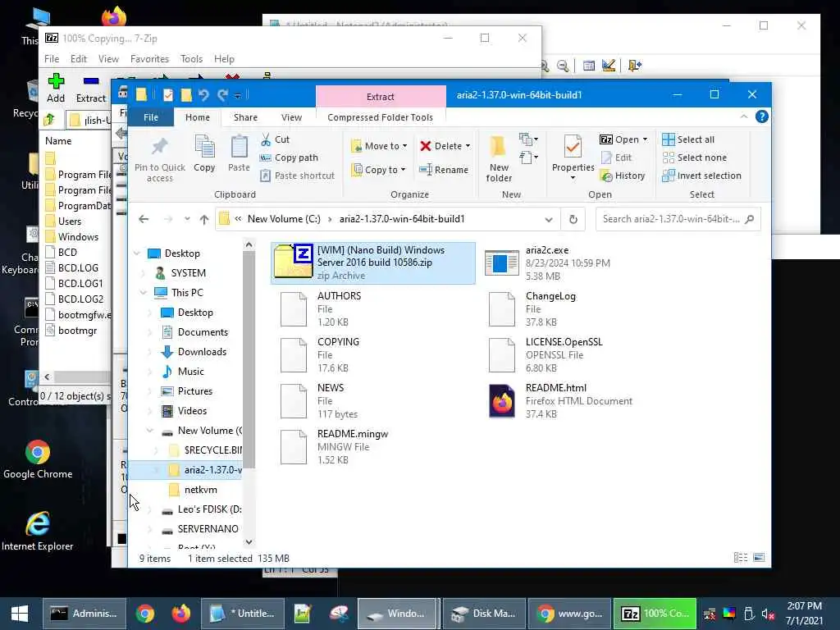Click the 7-Zip Extract minus icon
The image size is (840, 630).
tap(91, 81)
